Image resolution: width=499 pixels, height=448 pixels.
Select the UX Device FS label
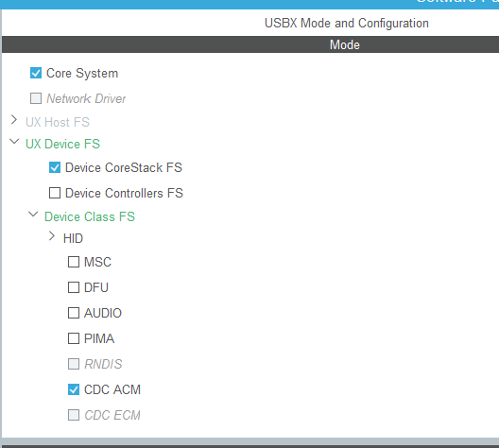point(62,144)
